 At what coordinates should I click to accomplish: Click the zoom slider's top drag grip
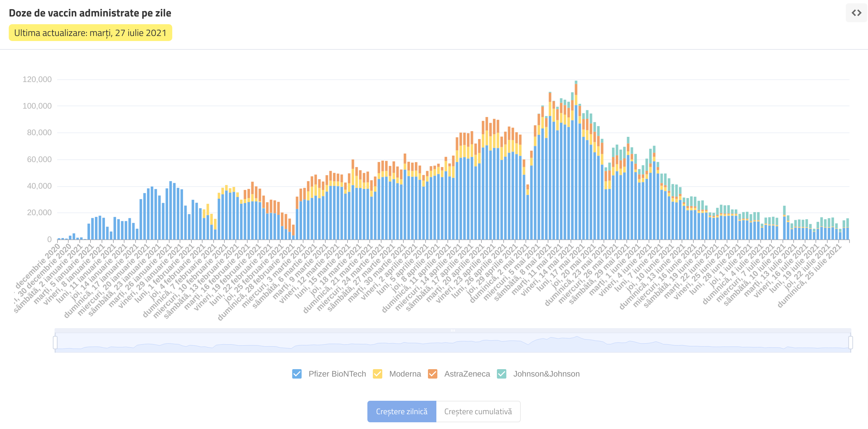(x=453, y=330)
